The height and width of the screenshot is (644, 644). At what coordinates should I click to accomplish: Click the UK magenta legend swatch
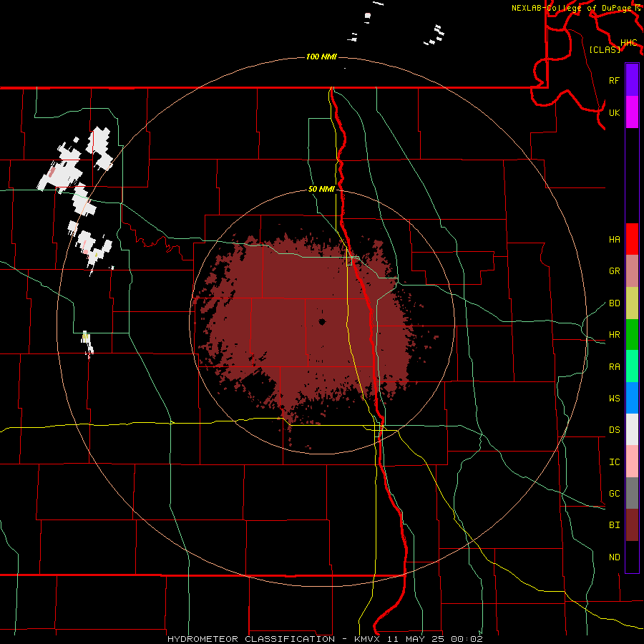coord(632,112)
